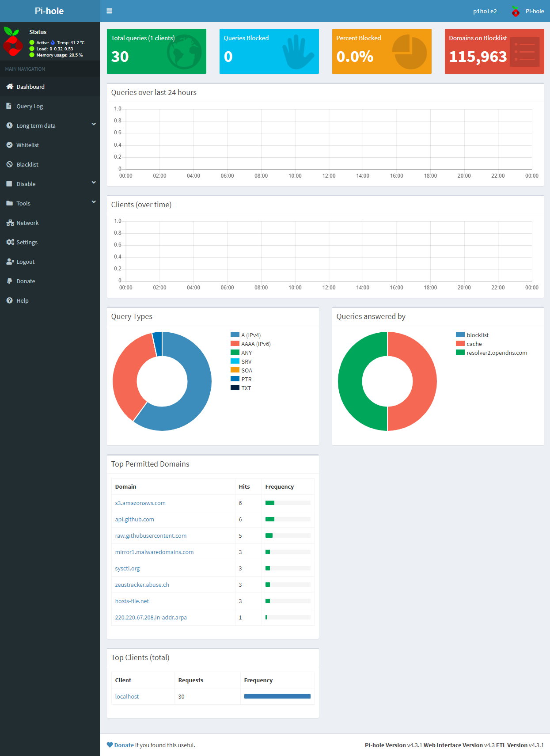Open the Dashboard menu item
This screenshot has height=756, width=550.
click(50, 87)
